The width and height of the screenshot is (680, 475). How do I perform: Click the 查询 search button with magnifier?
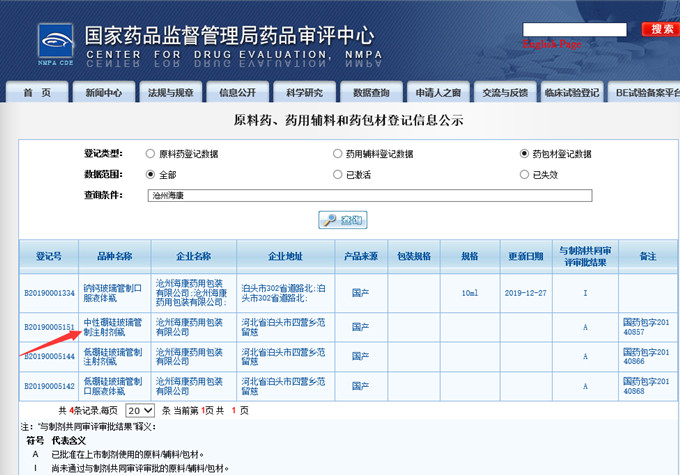(341, 220)
